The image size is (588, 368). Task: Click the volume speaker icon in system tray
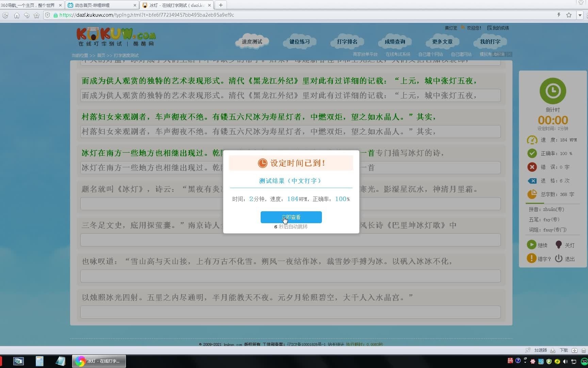[x=566, y=362]
